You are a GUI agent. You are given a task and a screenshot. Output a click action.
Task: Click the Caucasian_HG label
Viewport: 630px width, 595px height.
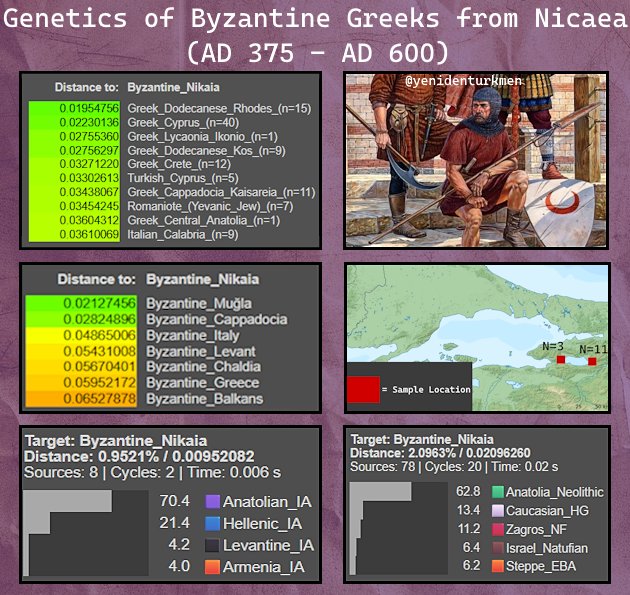coord(547,511)
